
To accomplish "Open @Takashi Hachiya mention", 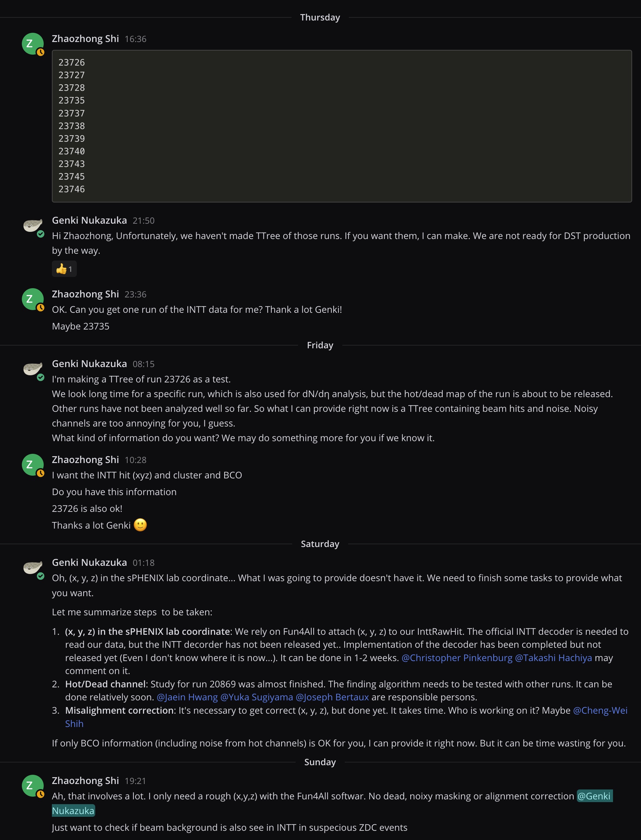I will [553, 658].
